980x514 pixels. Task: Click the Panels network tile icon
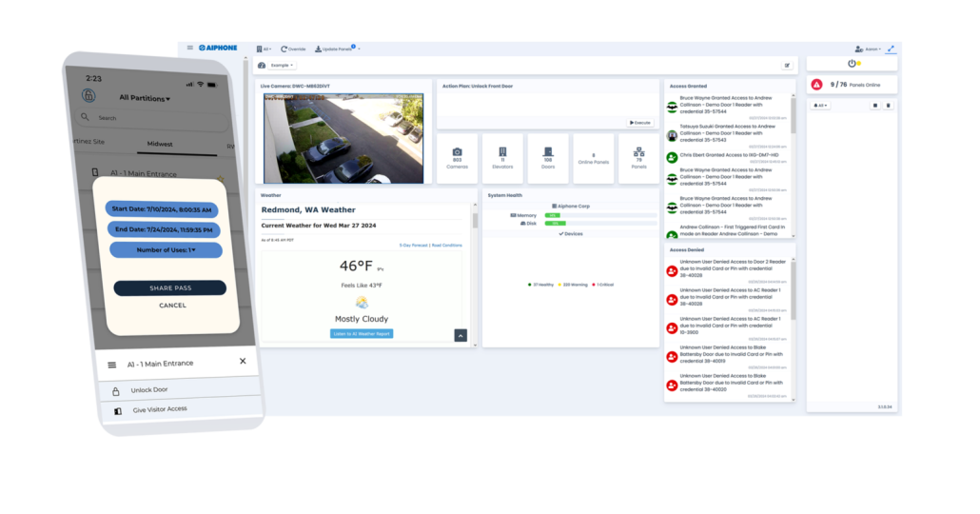638,152
